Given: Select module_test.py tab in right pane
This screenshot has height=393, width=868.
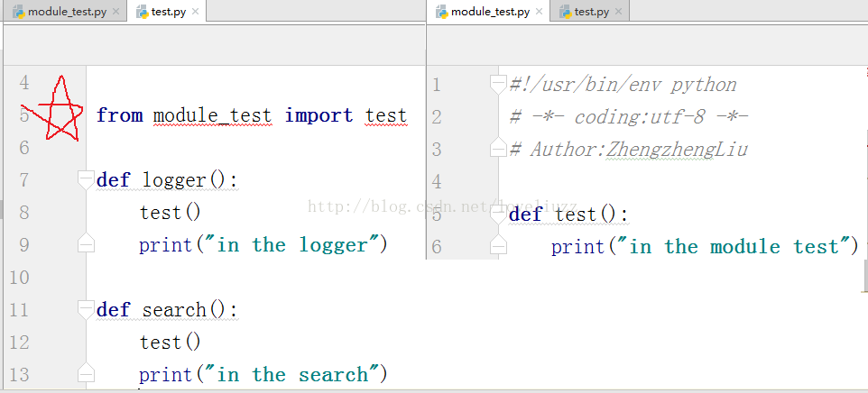Looking at the screenshot, I should (489, 12).
